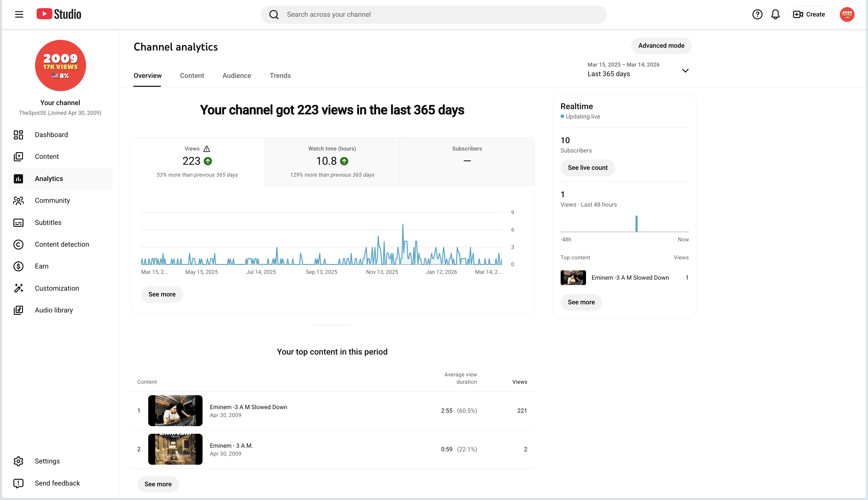Click See more in the Realtime panel
868x500 pixels.
(581, 302)
